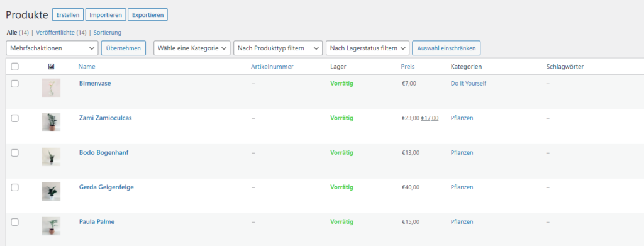This screenshot has width=644, height=246.
Task: Open the Sortierung view
Action: coord(108,33)
